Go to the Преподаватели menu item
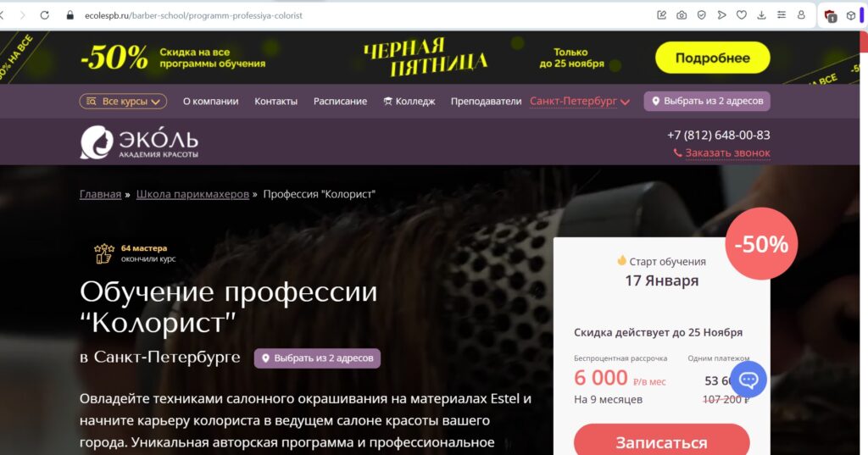868x455 pixels. 486,102
